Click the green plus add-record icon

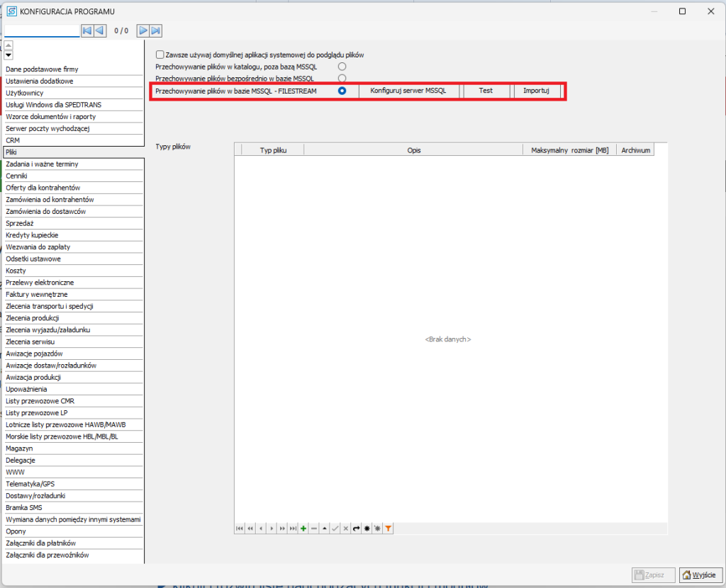[303, 528]
